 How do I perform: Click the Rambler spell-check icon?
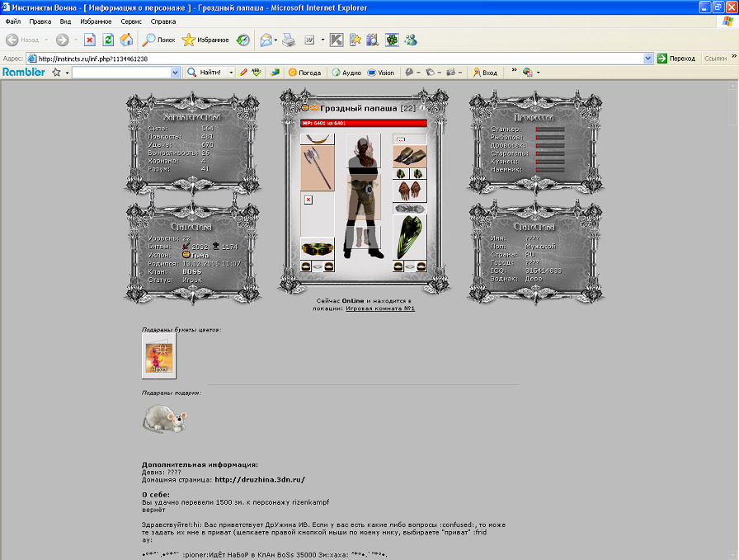257,73
